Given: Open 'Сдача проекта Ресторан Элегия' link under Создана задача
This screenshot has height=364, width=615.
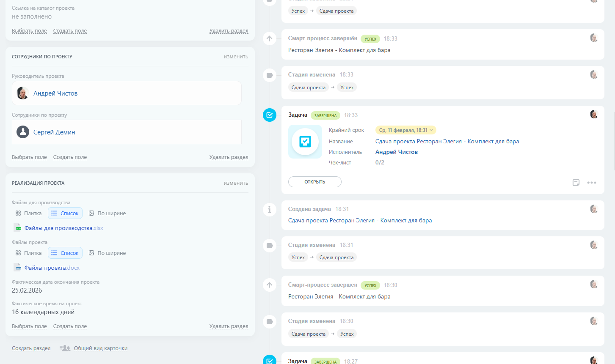Looking at the screenshot, I should [360, 221].
